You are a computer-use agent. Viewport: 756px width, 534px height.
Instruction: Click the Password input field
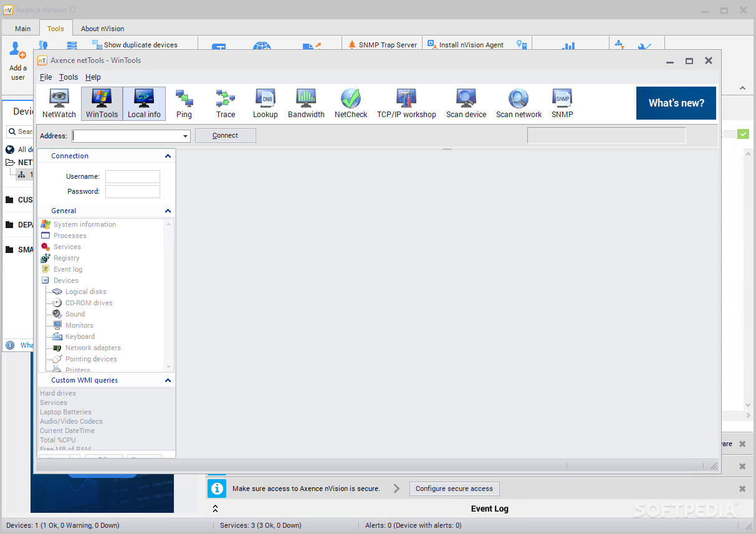pos(133,191)
